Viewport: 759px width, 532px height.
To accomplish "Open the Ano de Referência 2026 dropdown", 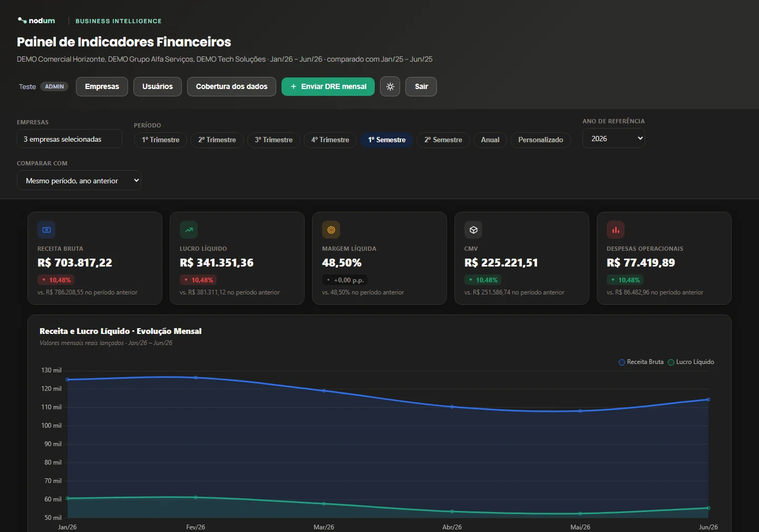I will pos(614,139).
